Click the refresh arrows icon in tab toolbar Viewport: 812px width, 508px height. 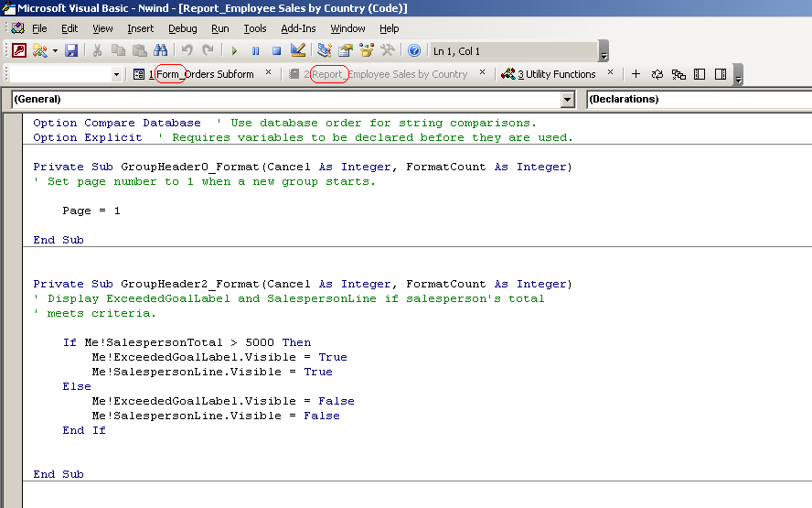657,74
